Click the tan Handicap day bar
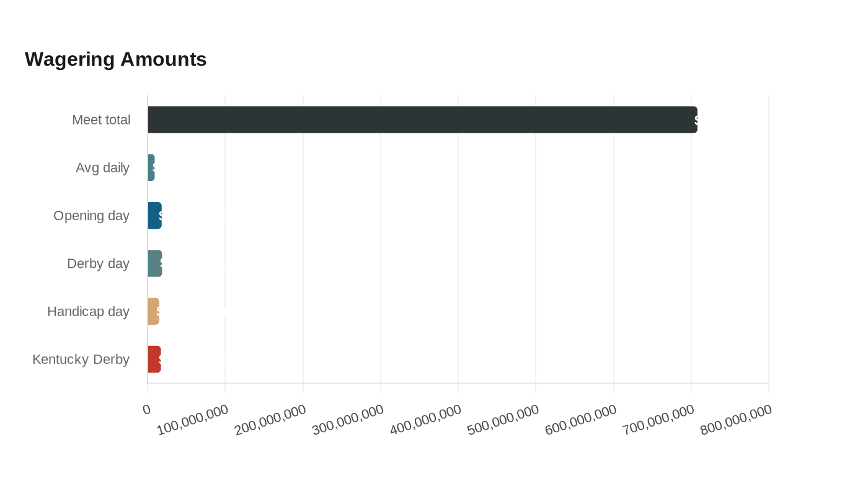The image size is (868, 496). (x=153, y=311)
